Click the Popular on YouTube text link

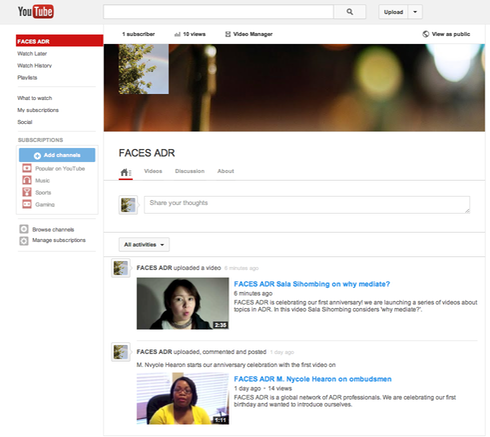pos(60,169)
